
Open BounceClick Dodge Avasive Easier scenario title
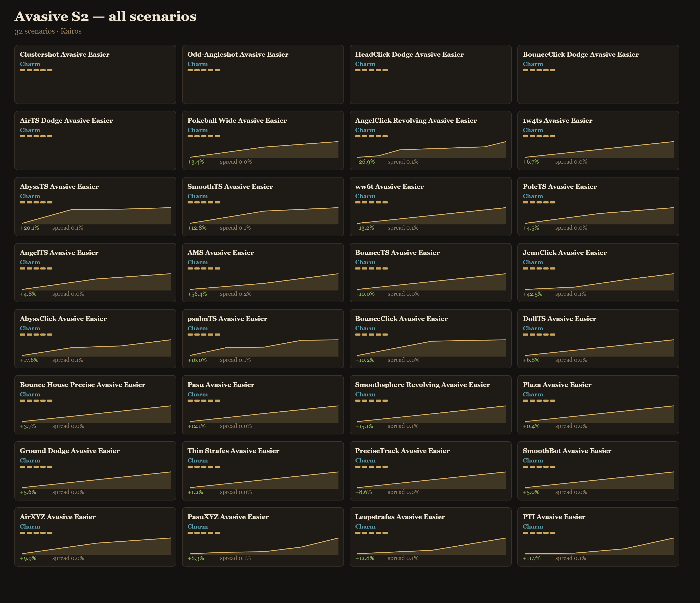click(x=580, y=55)
